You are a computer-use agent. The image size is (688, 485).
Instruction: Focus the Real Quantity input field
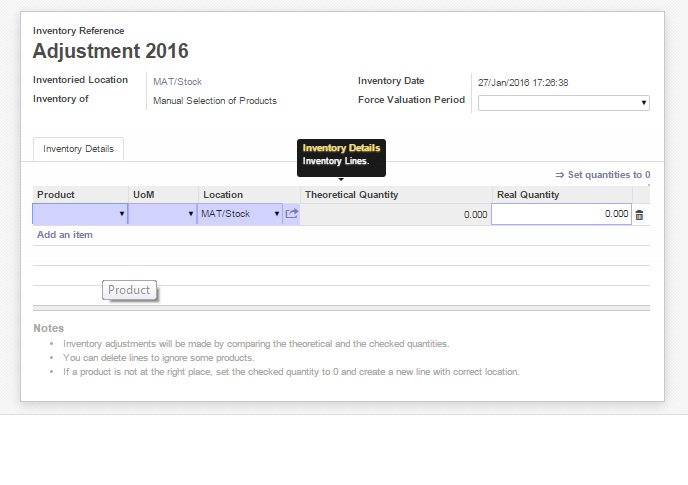point(561,214)
